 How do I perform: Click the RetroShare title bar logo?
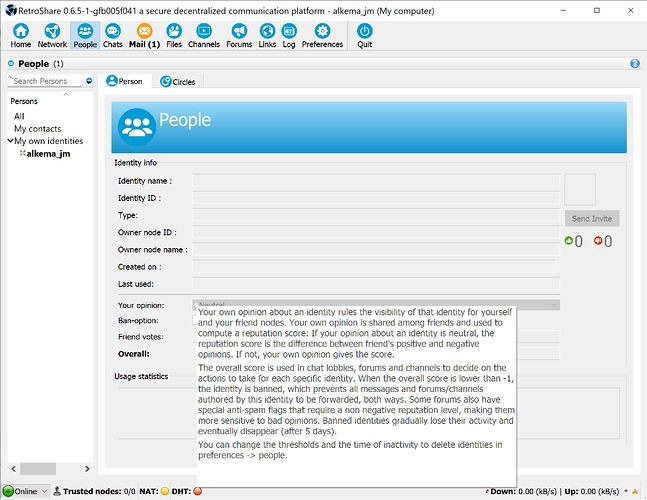(x=11, y=10)
